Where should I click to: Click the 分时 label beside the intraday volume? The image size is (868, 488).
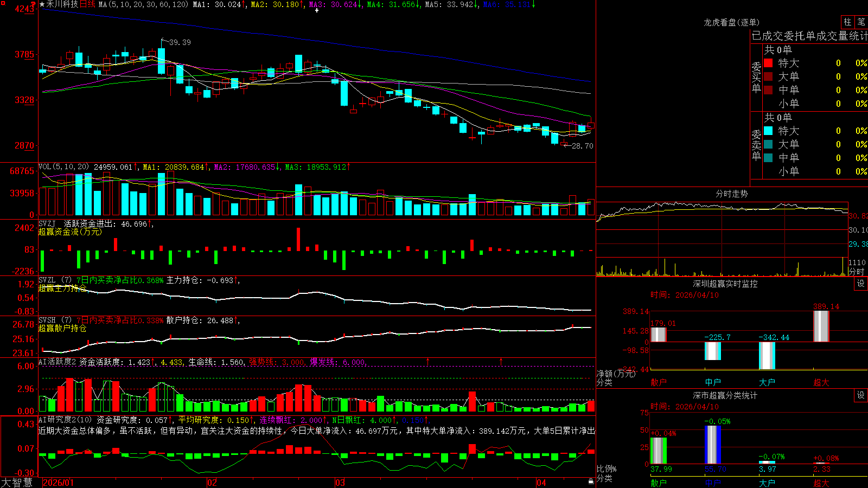click(857, 272)
